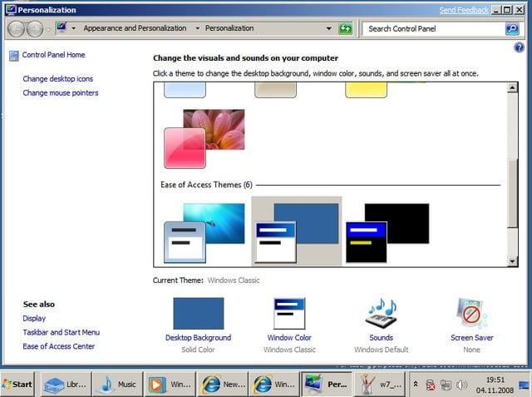Open Display under See also

(34, 319)
